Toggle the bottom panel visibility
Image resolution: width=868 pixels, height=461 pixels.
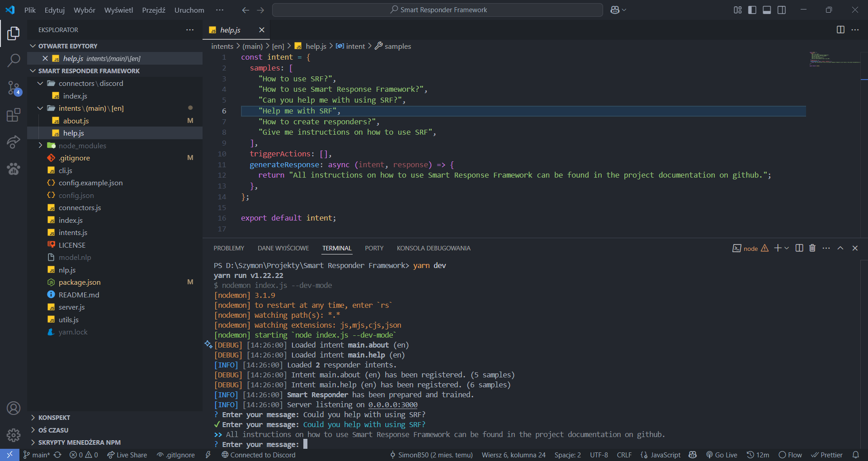point(767,9)
